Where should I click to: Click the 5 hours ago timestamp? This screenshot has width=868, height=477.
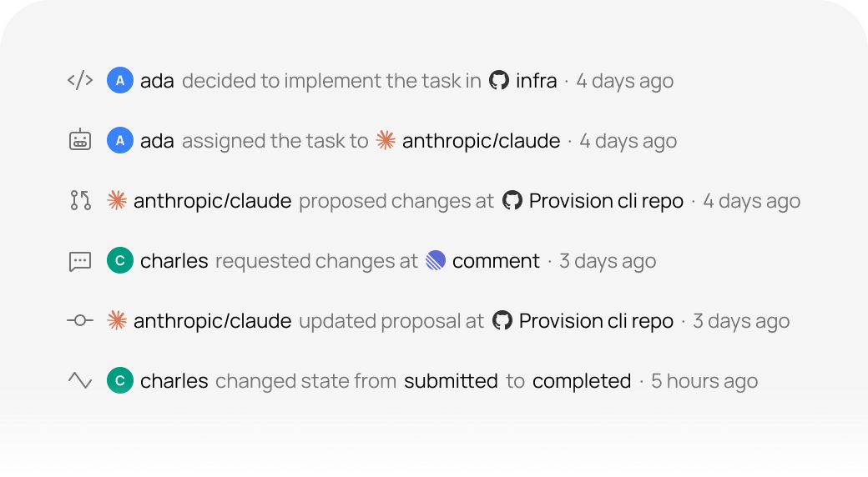coord(704,381)
